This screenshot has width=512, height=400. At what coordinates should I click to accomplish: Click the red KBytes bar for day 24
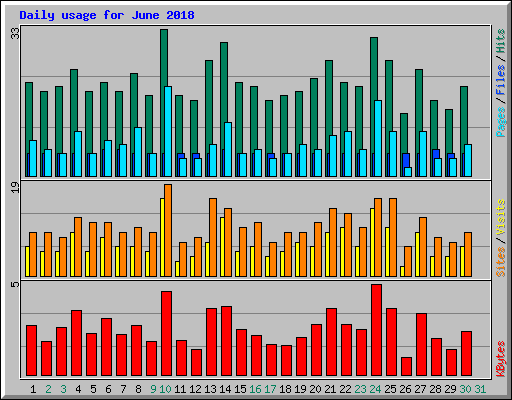click(x=376, y=330)
